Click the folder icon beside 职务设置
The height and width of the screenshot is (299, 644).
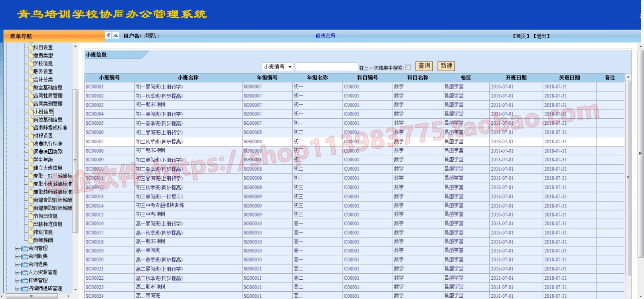[31, 72]
